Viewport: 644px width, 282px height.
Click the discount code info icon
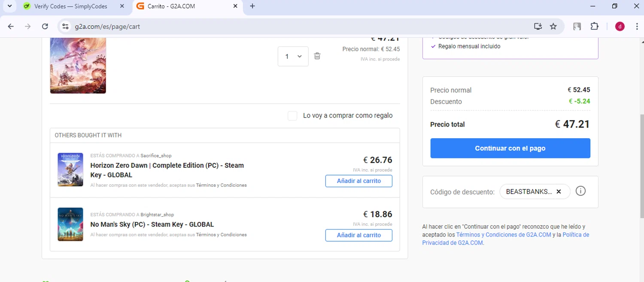580,191
